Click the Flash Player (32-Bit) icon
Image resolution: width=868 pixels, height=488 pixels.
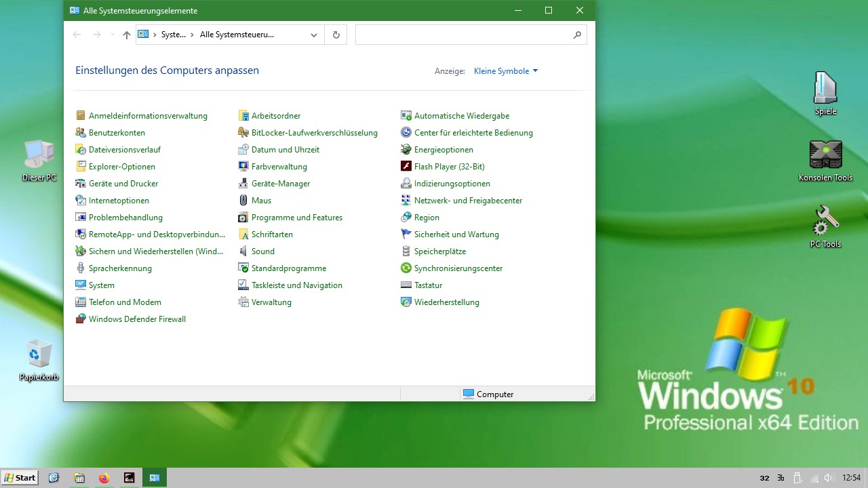[406, 167]
